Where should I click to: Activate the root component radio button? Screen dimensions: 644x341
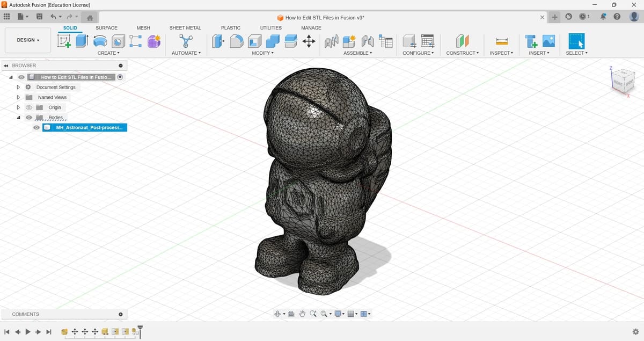click(120, 77)
